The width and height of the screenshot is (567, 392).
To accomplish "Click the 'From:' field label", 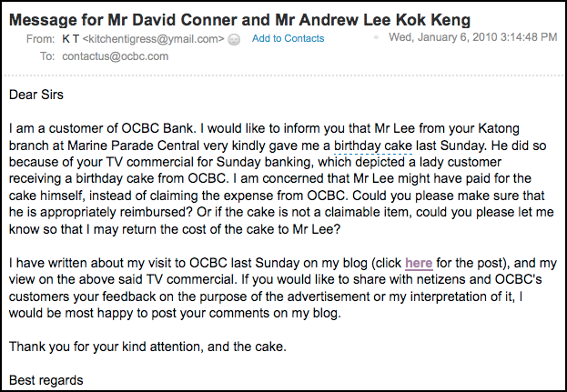I will coord(40,39).
